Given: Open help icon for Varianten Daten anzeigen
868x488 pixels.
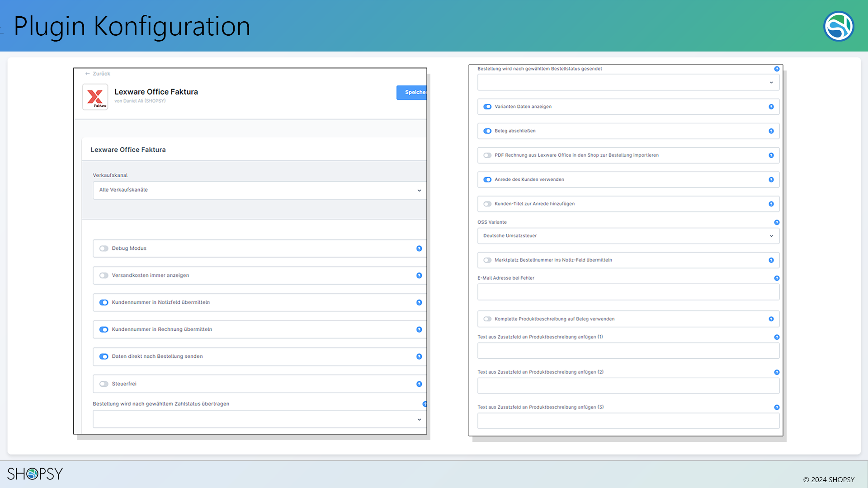Looking at the screenshot, I should [771, 107].
